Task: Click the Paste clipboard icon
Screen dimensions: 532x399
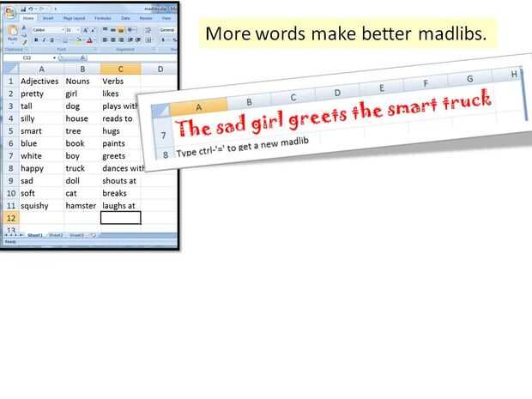Action: click(x=13, y=31)
